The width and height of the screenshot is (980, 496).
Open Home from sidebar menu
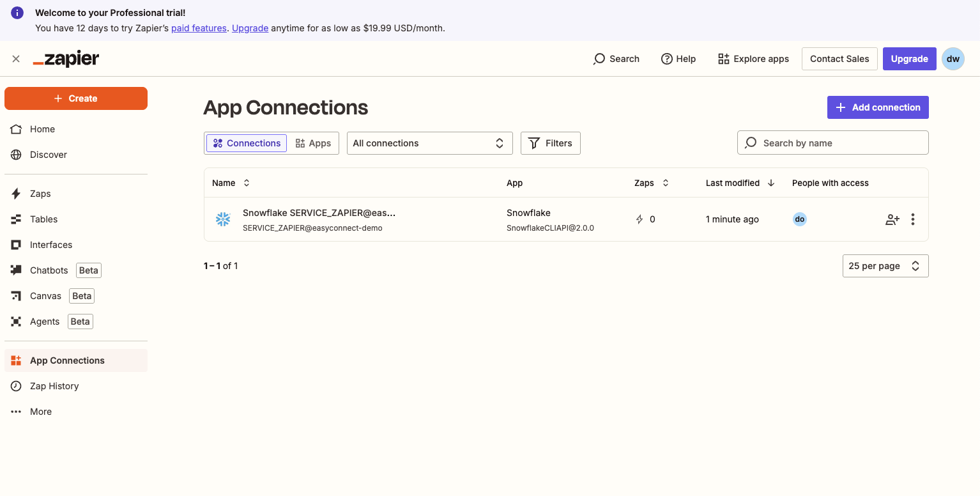pos(76,129)
